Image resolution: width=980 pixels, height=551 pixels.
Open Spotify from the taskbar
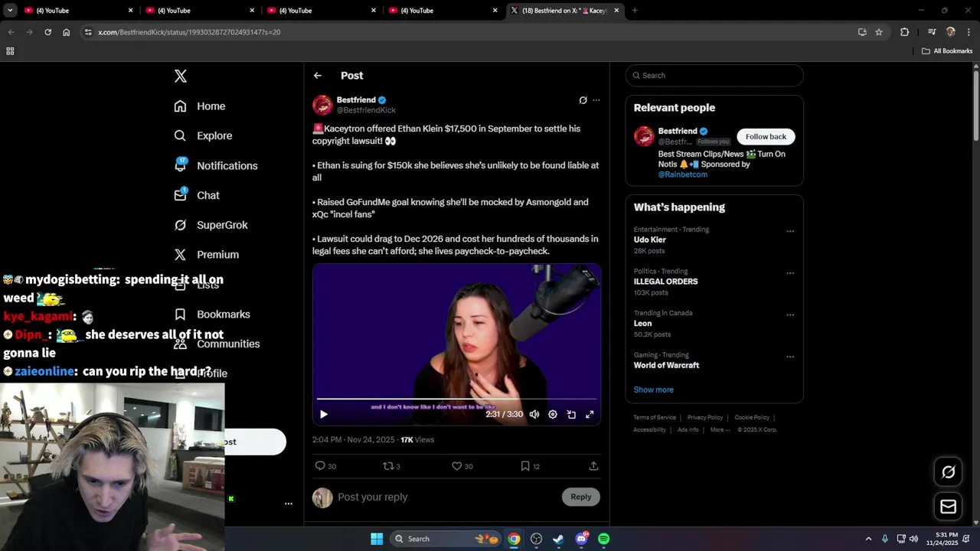(604, 539)
